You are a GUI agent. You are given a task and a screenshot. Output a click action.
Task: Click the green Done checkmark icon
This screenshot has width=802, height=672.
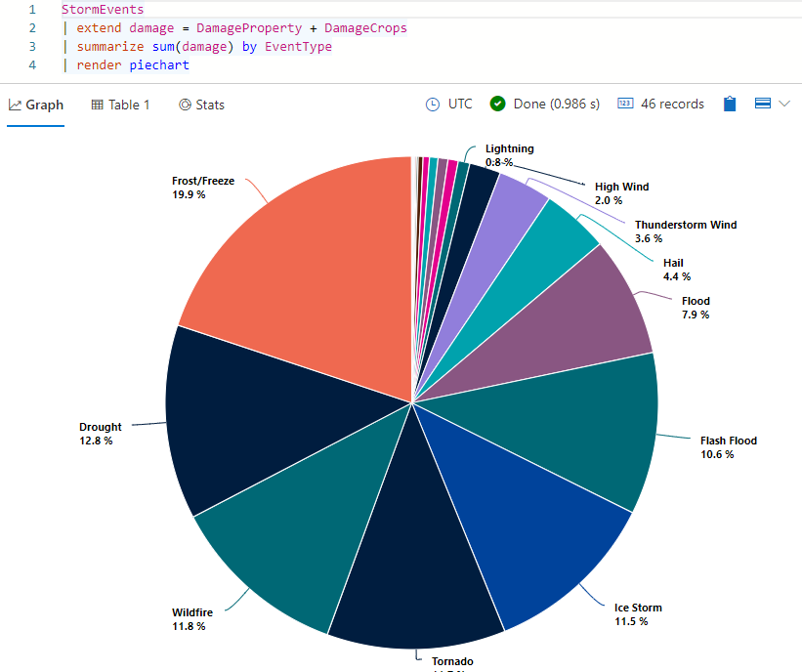pos(497,104)
